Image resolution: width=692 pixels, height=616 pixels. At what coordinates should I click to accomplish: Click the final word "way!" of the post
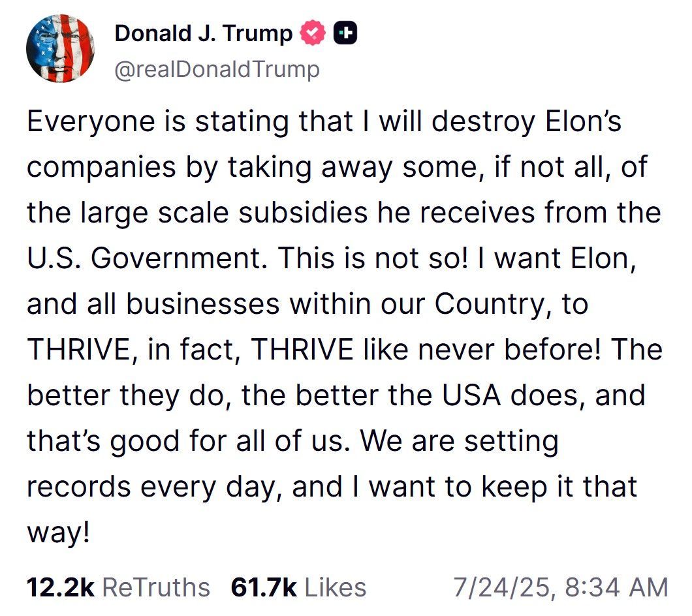[x=57, y=533]
